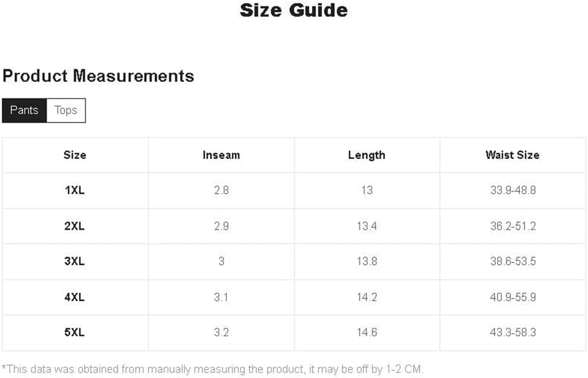The width and height of the screenshot is (588, 378).
Task: Click the 3.1 inseam value
Action: pos(221,297)
